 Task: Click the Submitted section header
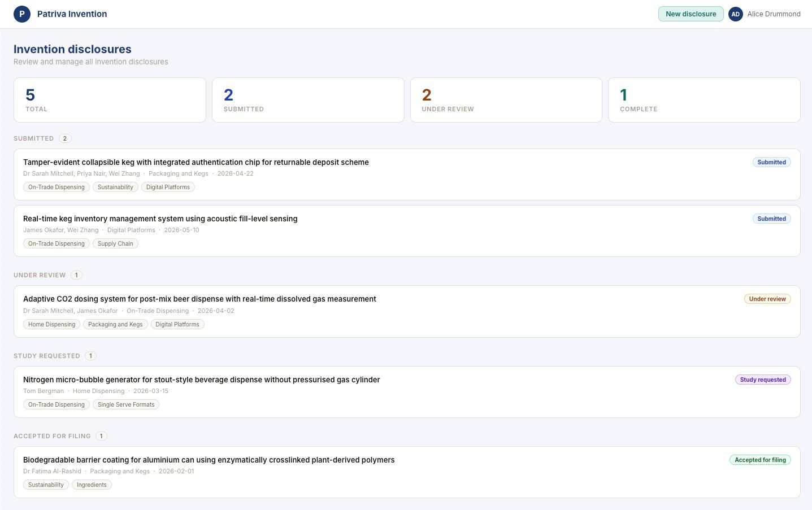coord(34,138)
